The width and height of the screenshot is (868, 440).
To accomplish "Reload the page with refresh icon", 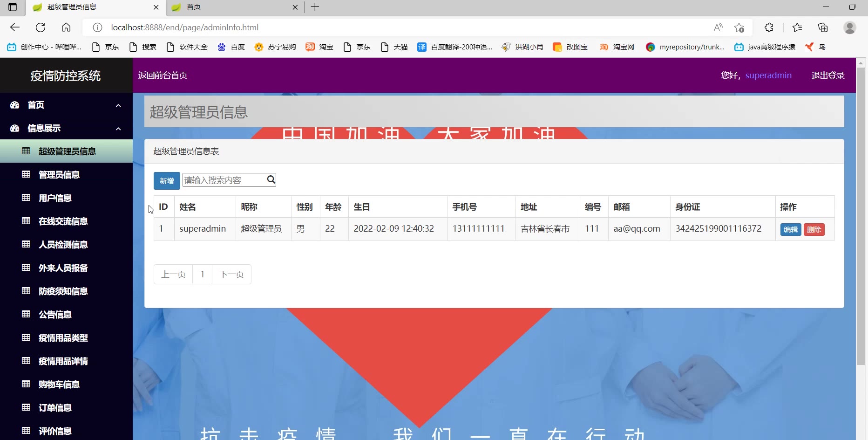I will coord(41,27).
